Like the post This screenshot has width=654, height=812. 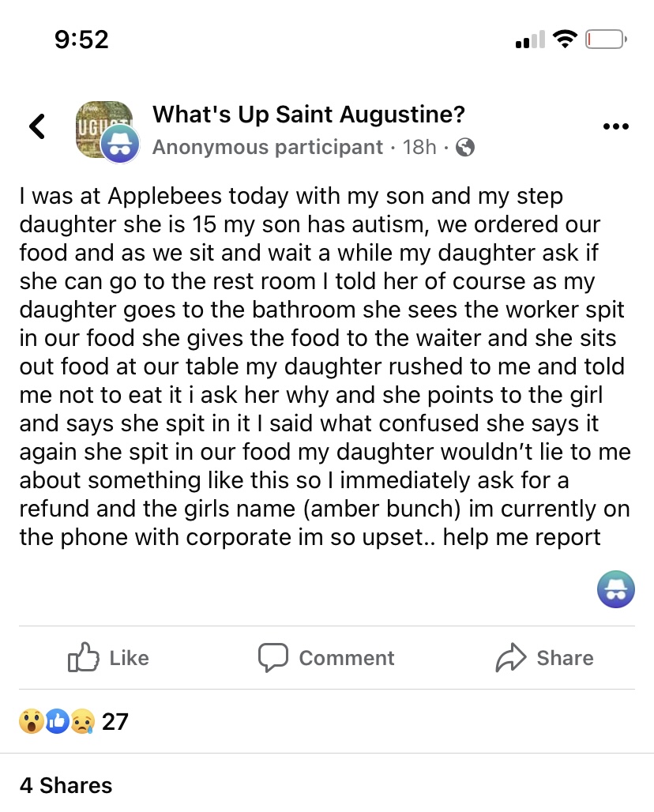pos(109,658)
